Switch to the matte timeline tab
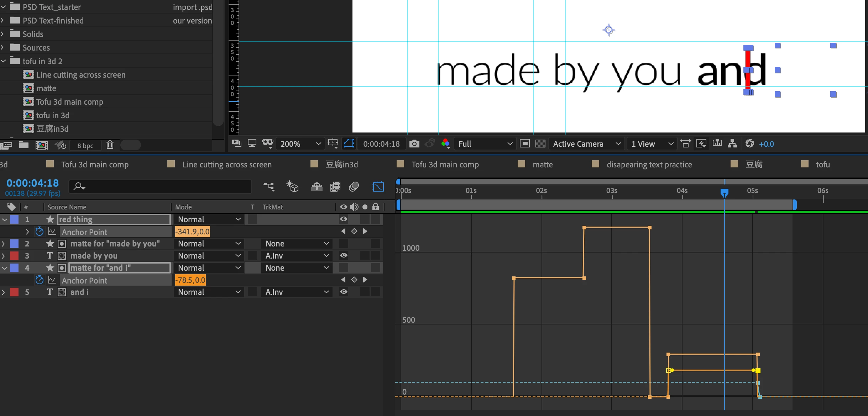 (x=542, y=164)
